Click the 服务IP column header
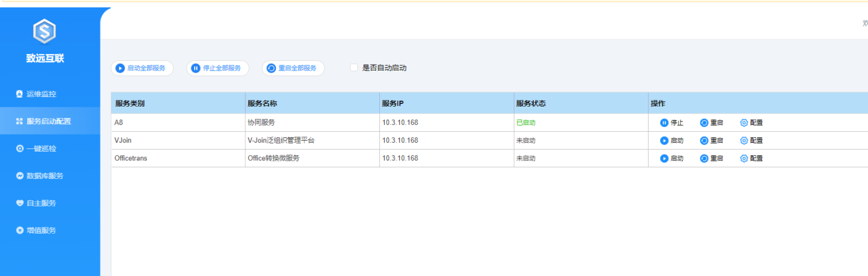868x276 pixels. point(446,104)
